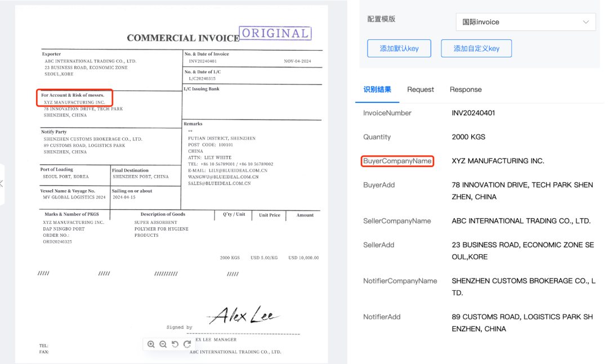Click the ORIGINAL stamp on the invoice
The image size is (608, 364).
275,33
